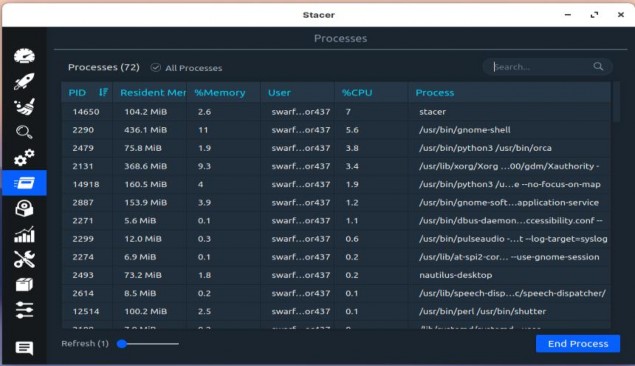This screenshot has height=366, width=635.
Task: Select the /usr/bin/gnome-shell process
Action: (x=336, y=130)
